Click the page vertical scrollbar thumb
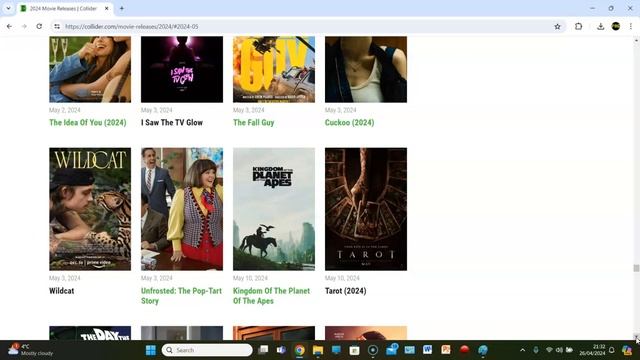The image size is (640, 360). coord(636,268)
